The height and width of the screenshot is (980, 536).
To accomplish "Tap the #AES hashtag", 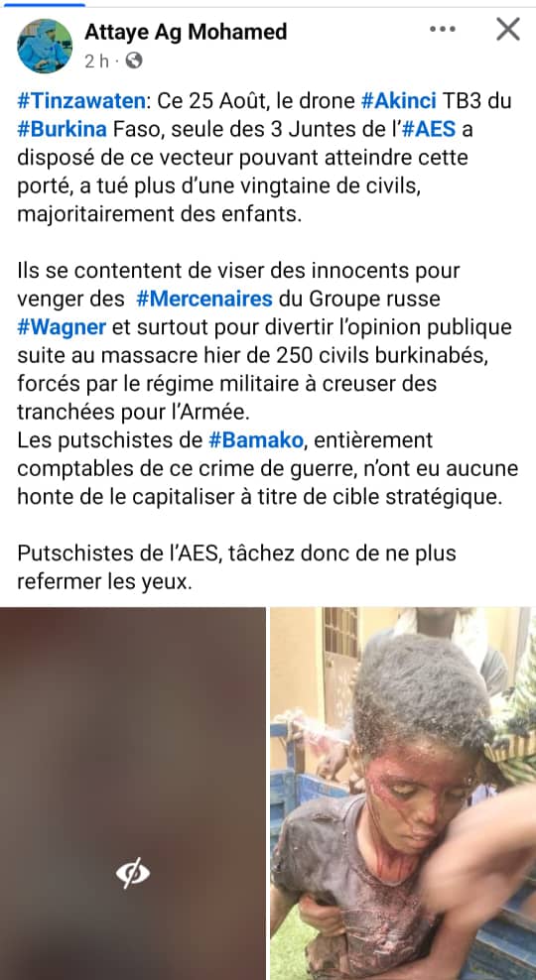I will [x=431, y=129].
